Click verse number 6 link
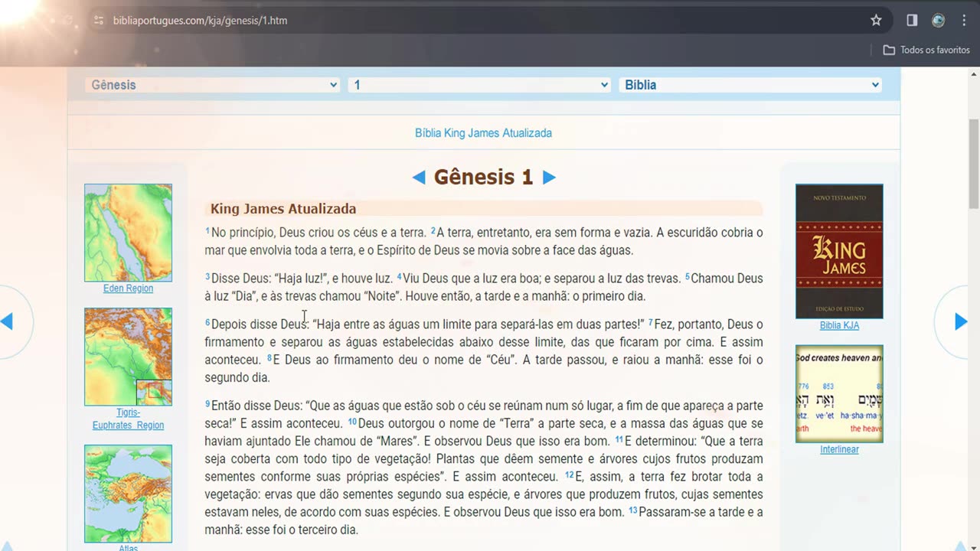This screenshot has height=551, width=980. coord(207,322)
